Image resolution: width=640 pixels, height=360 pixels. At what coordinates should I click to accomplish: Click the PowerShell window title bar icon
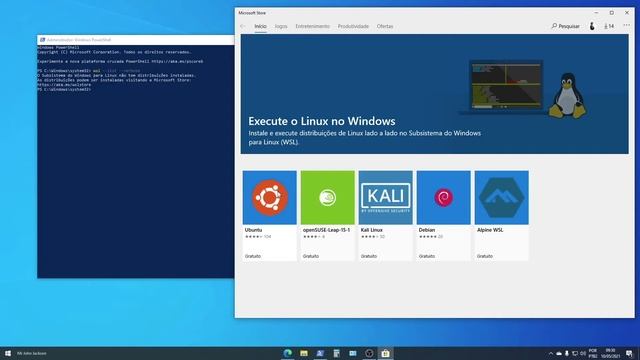pos(42,40)
